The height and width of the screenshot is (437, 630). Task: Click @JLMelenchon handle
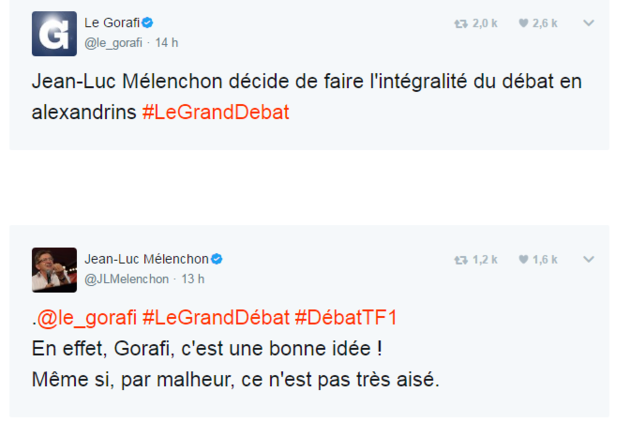[128, 278]
